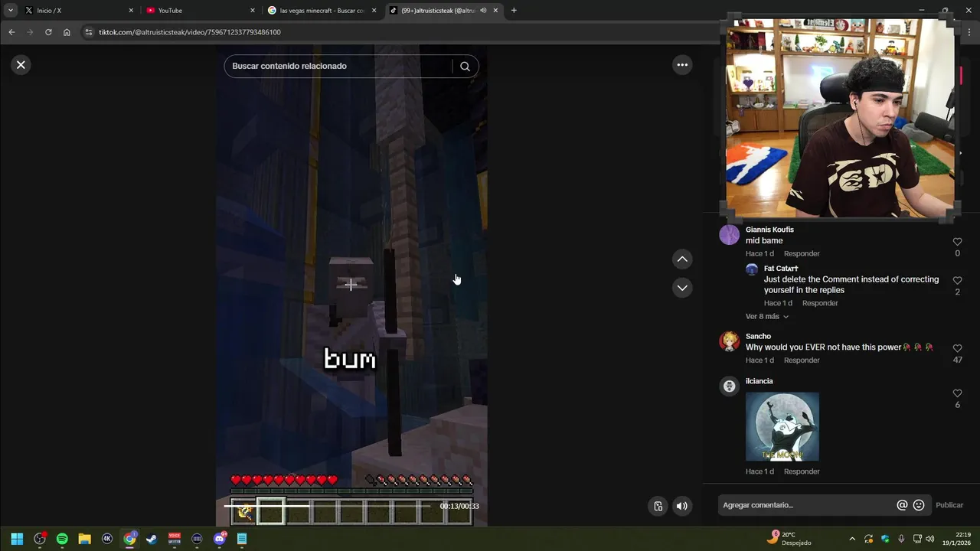Screen dimensions: 980x551
Task: Toggle the auto-scroll icon beside volume
Action: [x=658, y=506]
